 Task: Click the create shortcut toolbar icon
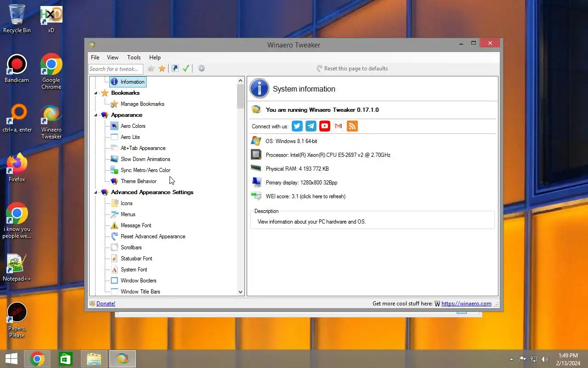[x=175, y=69]
